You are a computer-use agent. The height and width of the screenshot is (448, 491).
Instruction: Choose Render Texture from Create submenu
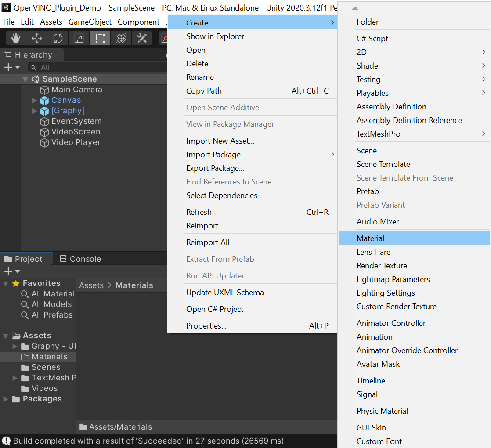pos(414,265)
